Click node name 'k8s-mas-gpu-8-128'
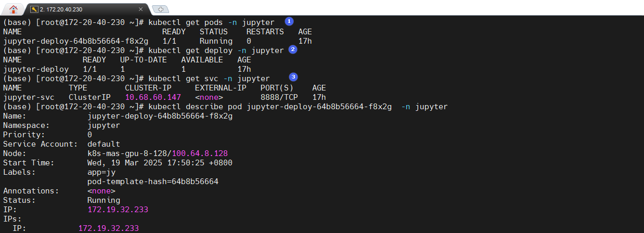644x233 pixels. click(127, 153)
